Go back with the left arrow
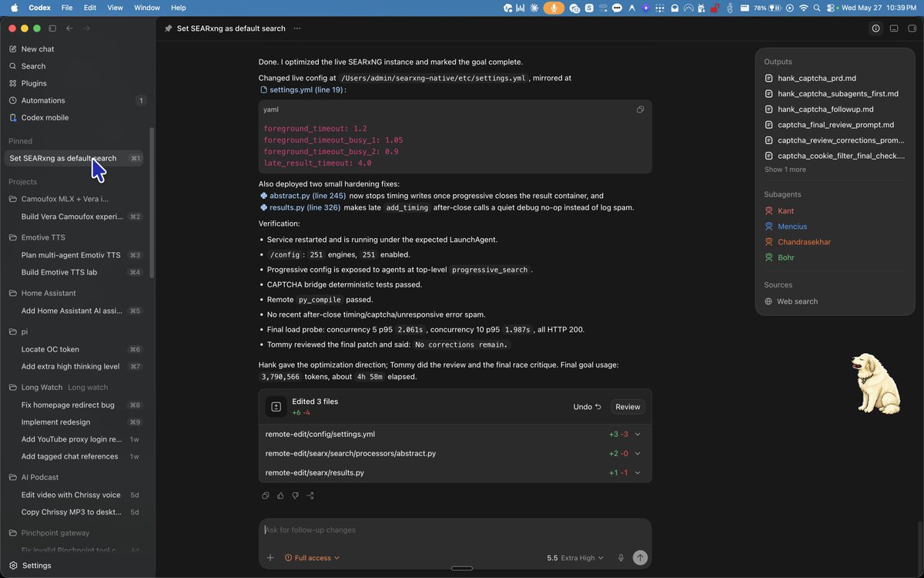Image resolution: width=924 pixels, height=578 pixels. click(x=69, y=29)
